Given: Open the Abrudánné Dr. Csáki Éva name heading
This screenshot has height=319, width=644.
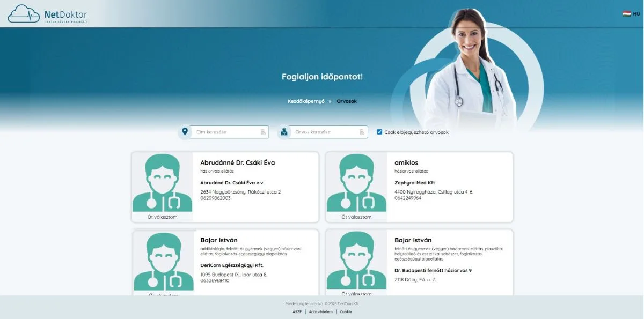Looking at the screenshot, I should 238,162.
